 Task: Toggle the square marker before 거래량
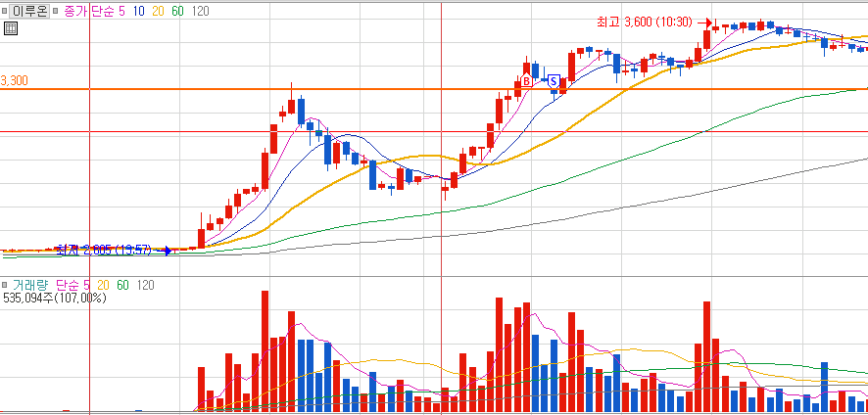(5, 286)
